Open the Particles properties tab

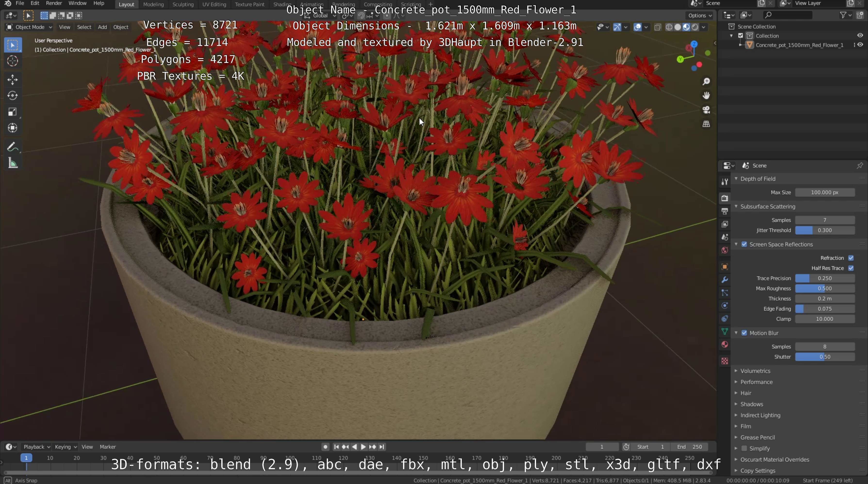click(724, 293)
